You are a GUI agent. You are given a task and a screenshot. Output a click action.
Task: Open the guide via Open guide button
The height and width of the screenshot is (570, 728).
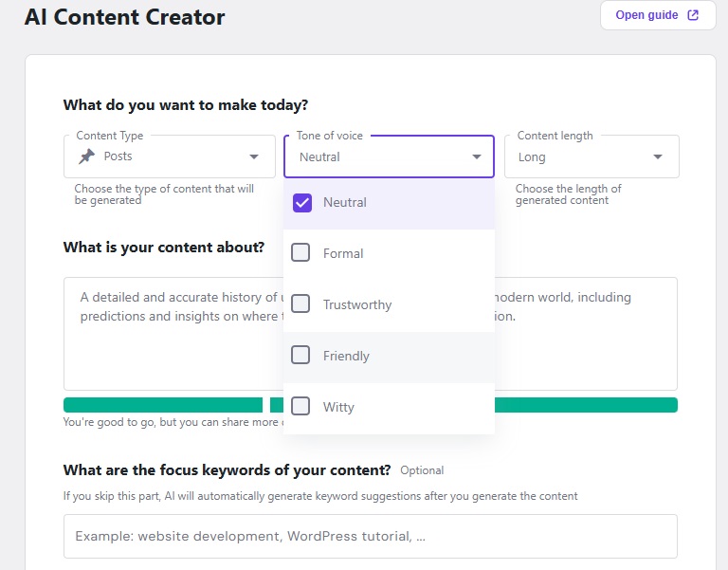point(648,15)
